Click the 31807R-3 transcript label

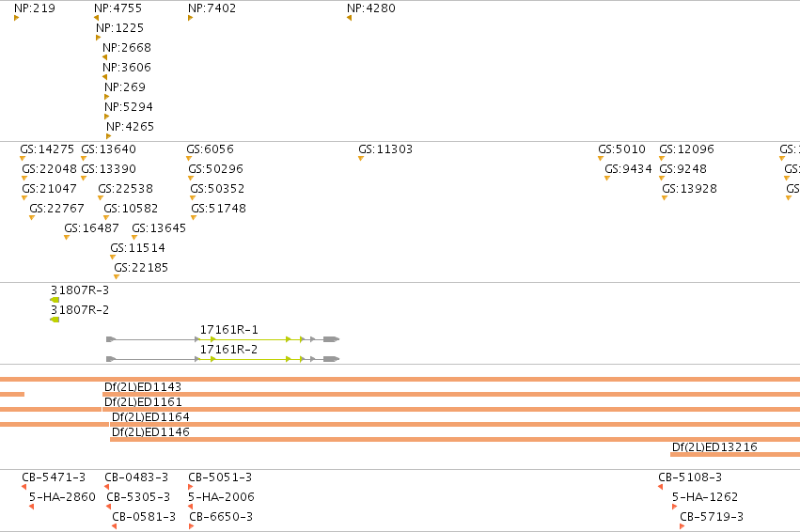(80, 290)
